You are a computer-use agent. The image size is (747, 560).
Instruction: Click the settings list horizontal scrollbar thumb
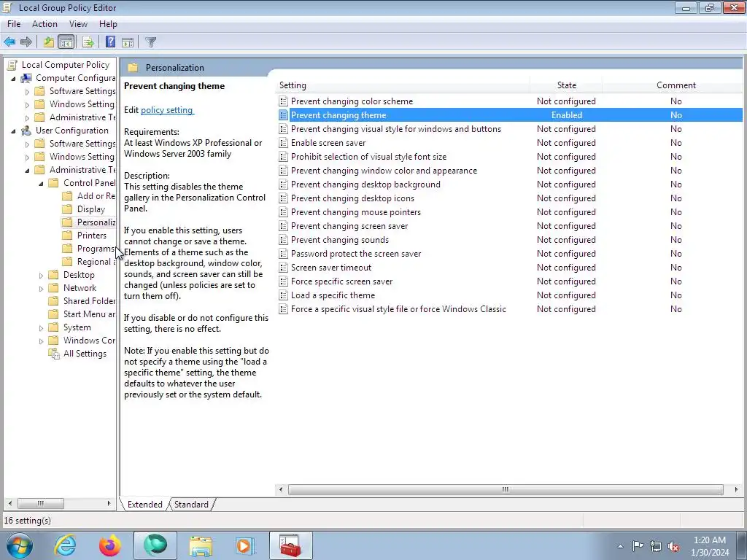(506, 489)
